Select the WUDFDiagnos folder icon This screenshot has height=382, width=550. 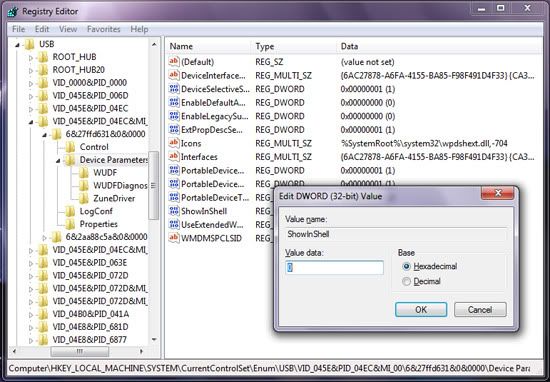point(84,186)
